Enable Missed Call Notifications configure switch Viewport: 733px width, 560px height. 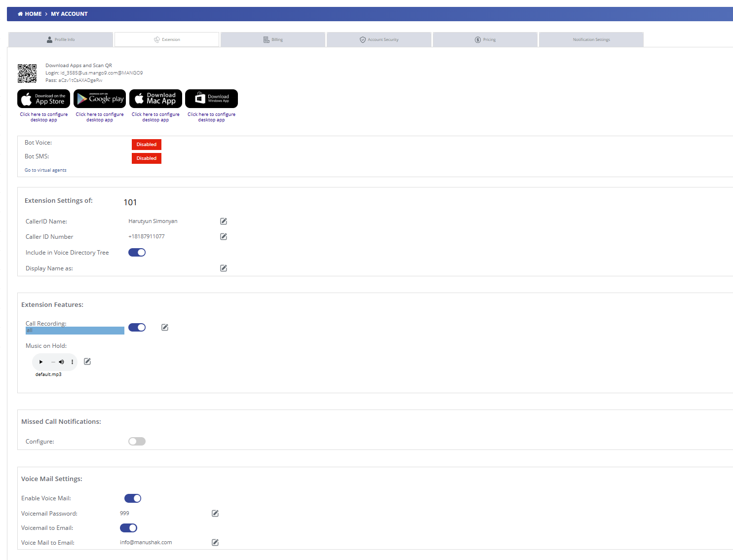click(x=137, y=441)
